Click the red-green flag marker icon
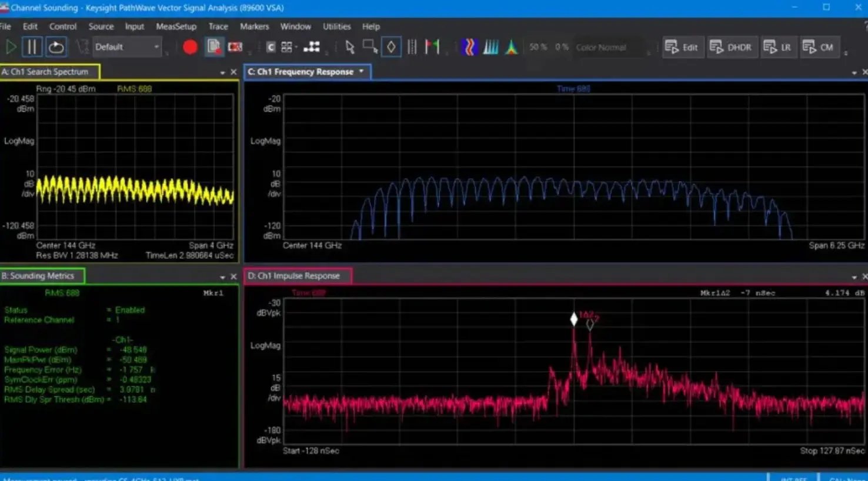 coord(433,47)
